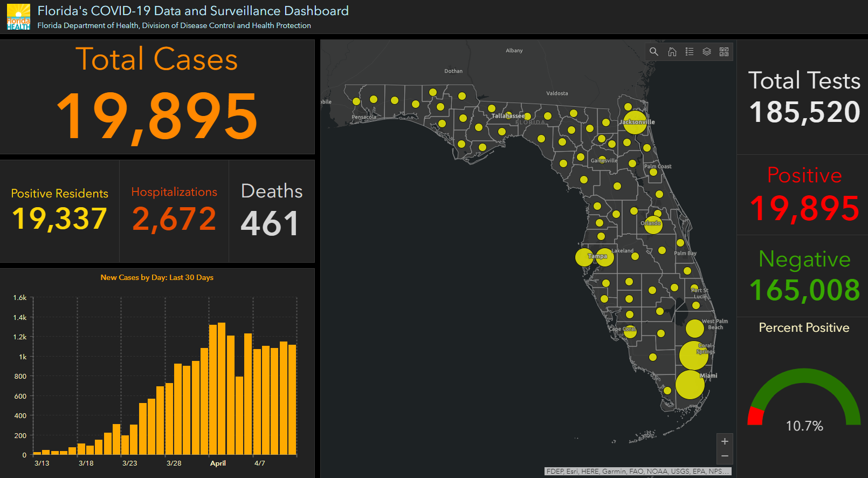
Task: Click the 'April' axis label
Action: tap(218, 463)
